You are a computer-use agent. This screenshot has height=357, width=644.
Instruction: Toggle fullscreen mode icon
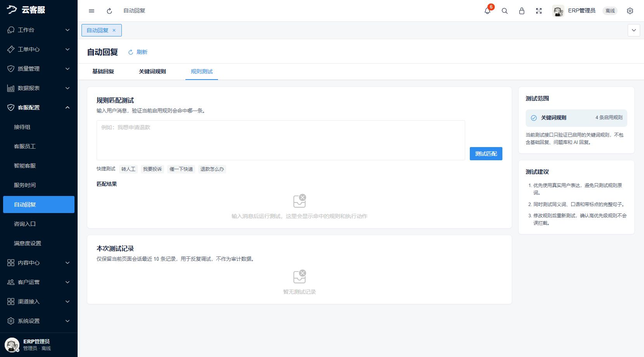539,11
